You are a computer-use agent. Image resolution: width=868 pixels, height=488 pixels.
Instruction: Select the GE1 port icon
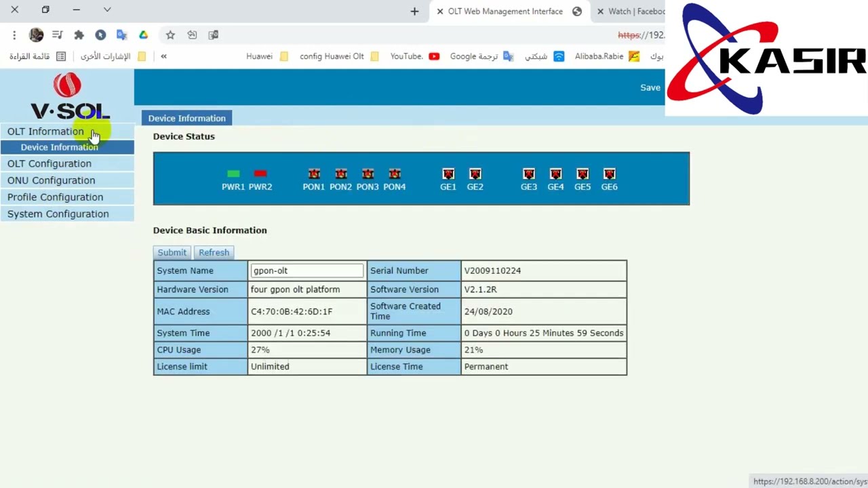click(448, 174)
